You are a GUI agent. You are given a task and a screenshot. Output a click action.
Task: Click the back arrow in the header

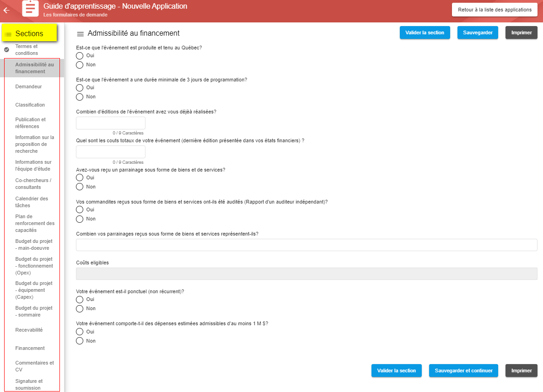[x=6, y=11]
